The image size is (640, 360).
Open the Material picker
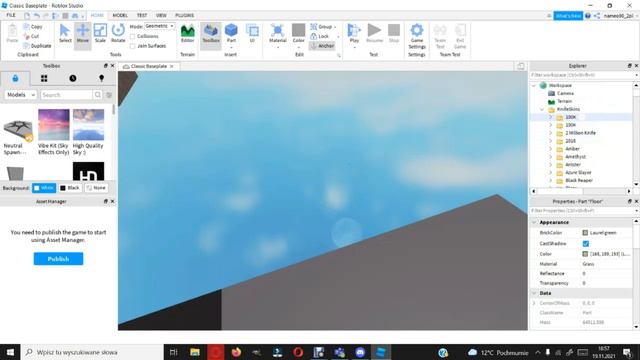[278, 33]
